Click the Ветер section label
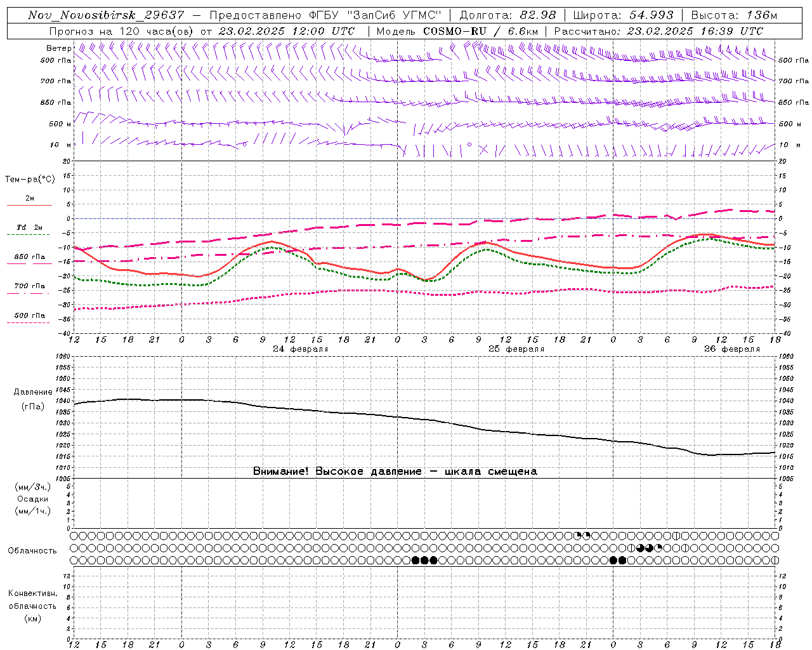Viewport: 812px width, 650px height. [x=58, y=48]
